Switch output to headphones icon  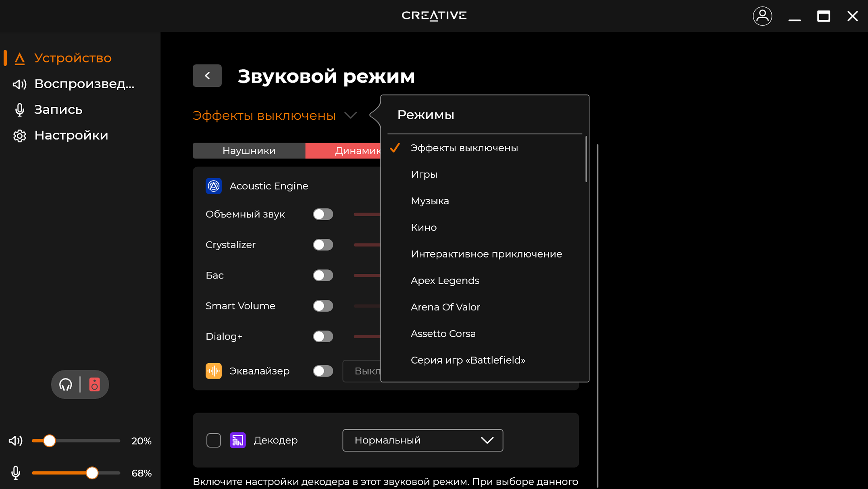pyautogui.click(x=66, y=385)
